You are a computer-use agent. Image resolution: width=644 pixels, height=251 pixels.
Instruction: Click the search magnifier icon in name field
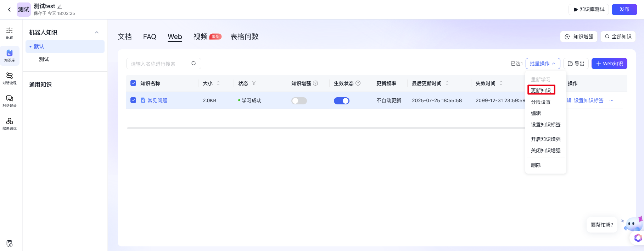point(194,64)
